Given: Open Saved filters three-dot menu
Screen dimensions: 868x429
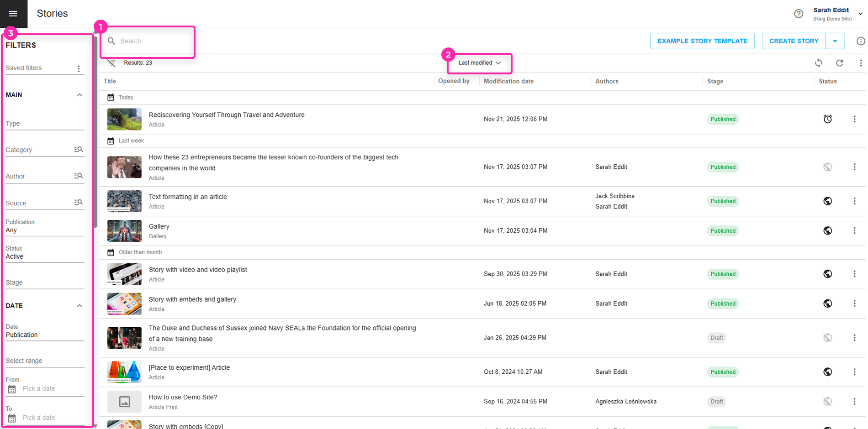Looking at the screenshot, I should click(x=79, y=68).
